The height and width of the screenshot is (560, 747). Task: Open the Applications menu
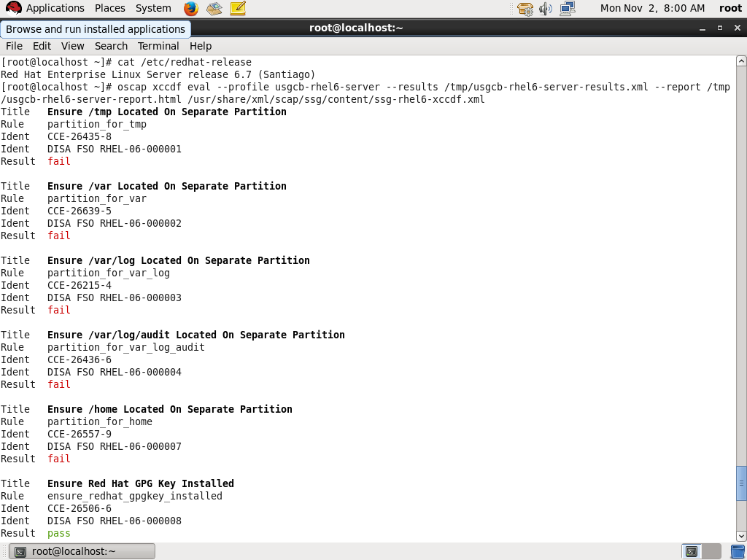[55, 8]
